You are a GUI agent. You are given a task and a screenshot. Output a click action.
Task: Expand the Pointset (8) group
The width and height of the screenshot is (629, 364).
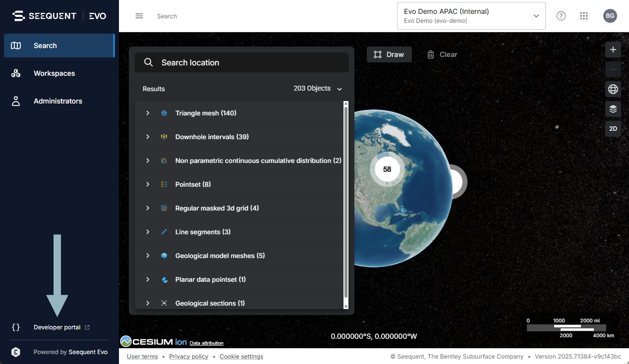pyautogui.click(x=148, y=184)
